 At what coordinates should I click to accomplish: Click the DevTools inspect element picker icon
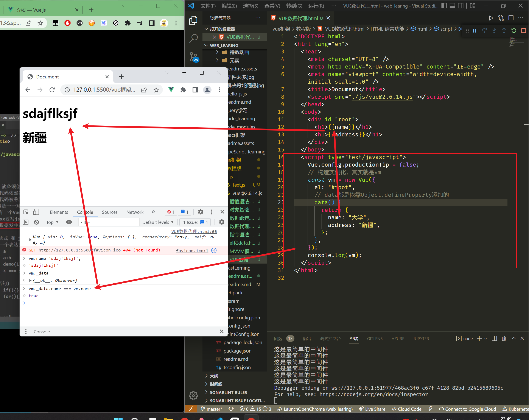[x=26, y=212]
